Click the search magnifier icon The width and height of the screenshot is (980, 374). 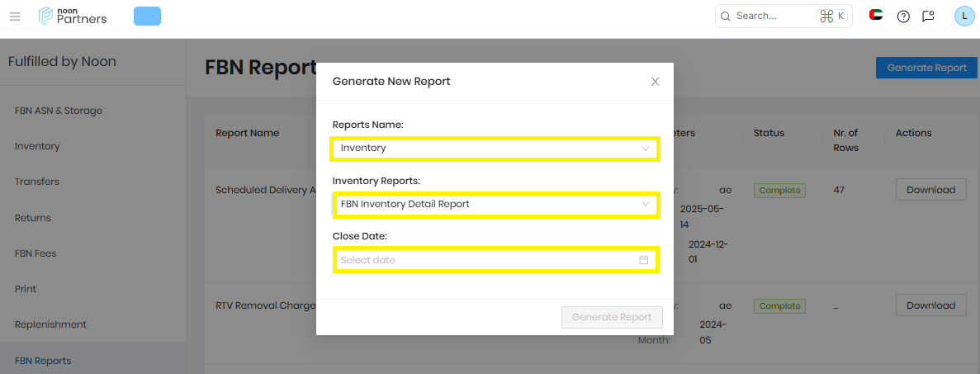726,17
